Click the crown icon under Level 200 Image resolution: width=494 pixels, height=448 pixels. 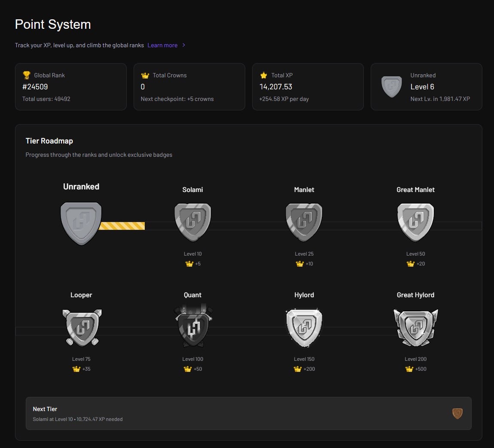click(x=409, y=369)
